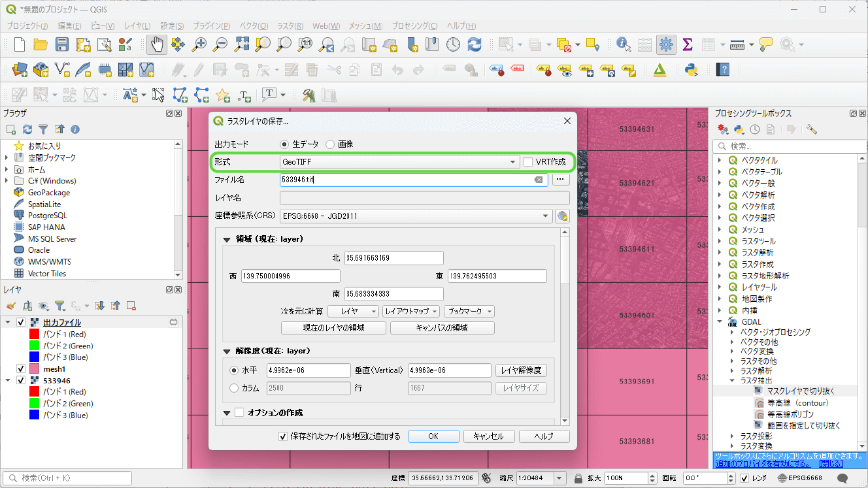Select the Pan Map hand tool
Viewport: 868px width, 488px height.
[156, 44]
